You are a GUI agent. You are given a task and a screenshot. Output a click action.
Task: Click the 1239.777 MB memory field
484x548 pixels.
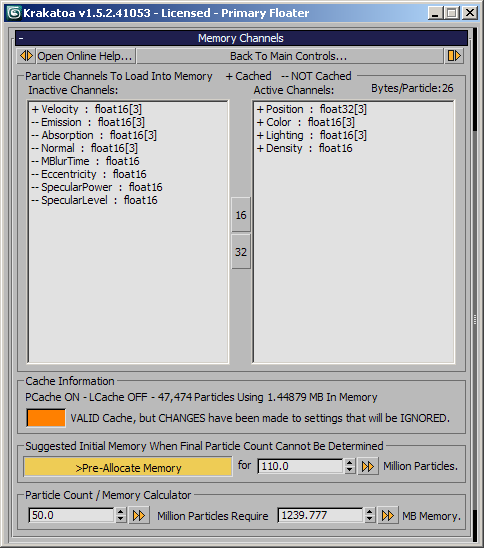(x=320, y=515)
